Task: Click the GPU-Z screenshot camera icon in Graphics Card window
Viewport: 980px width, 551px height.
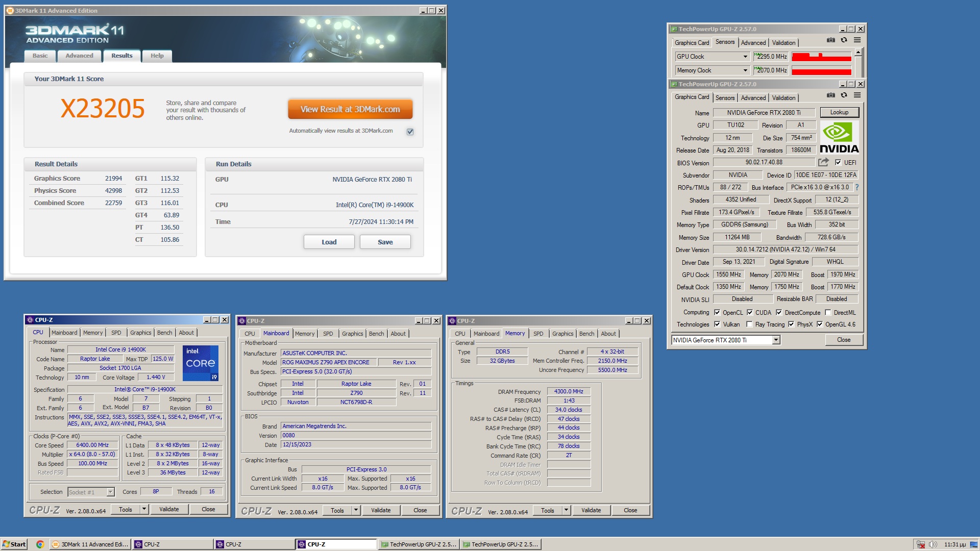Action: tap(831, 95)
